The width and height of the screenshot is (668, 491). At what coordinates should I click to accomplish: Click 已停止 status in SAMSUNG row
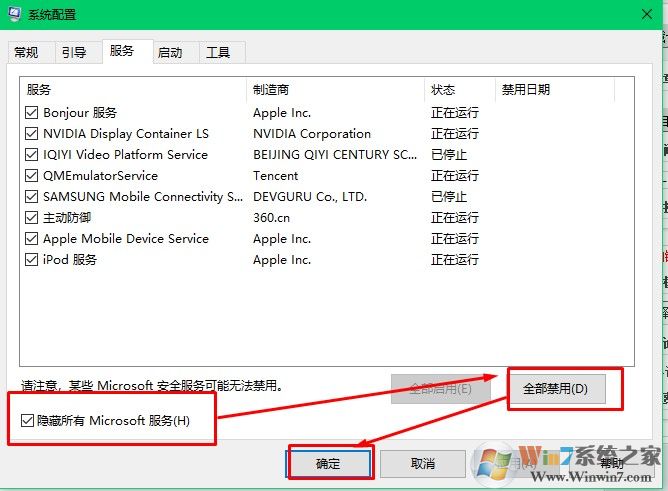(449, 197)
